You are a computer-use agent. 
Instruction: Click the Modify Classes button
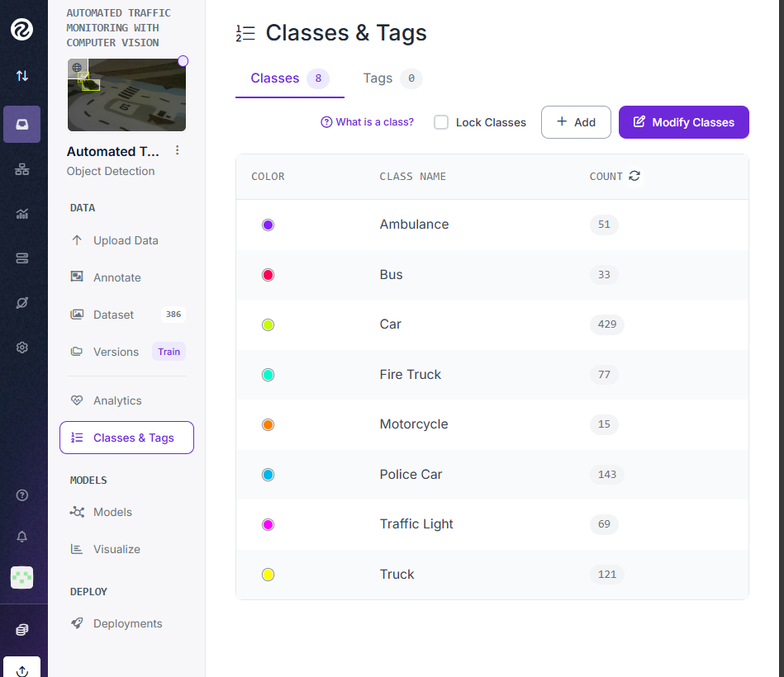click(683, 122)
